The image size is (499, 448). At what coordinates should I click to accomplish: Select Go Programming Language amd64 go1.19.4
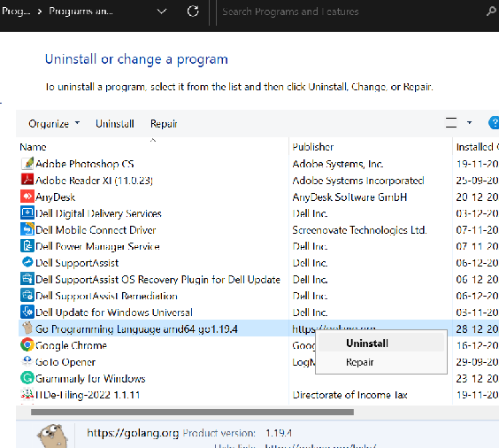click(x=136, y=328)
